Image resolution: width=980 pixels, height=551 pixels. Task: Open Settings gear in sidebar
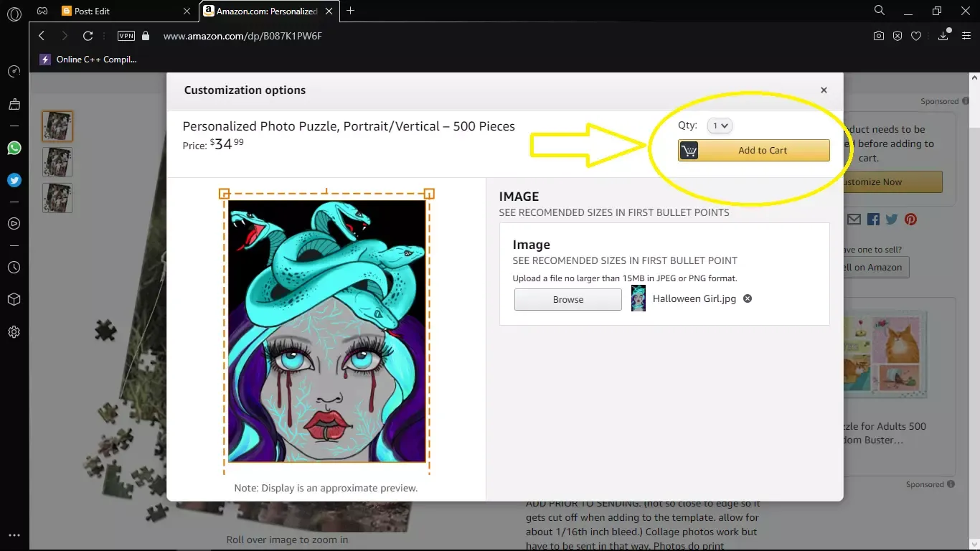pyautogui.click(x=14, y=332)
